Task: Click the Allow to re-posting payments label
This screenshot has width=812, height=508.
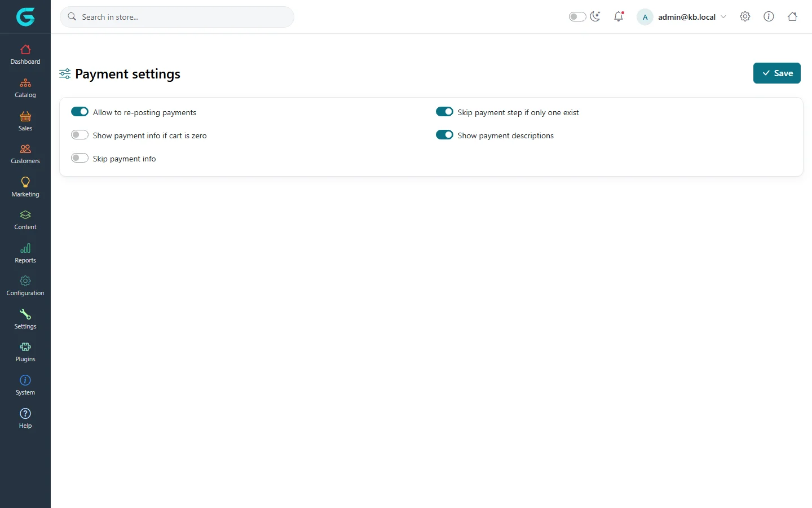Action: coord(144,112)
